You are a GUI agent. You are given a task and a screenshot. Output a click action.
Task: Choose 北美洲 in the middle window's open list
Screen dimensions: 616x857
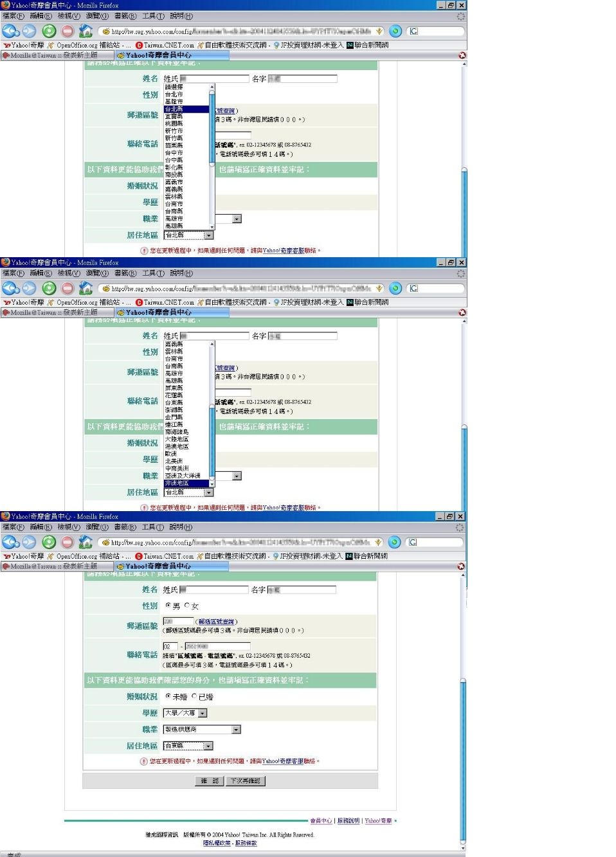click(186, 461)
